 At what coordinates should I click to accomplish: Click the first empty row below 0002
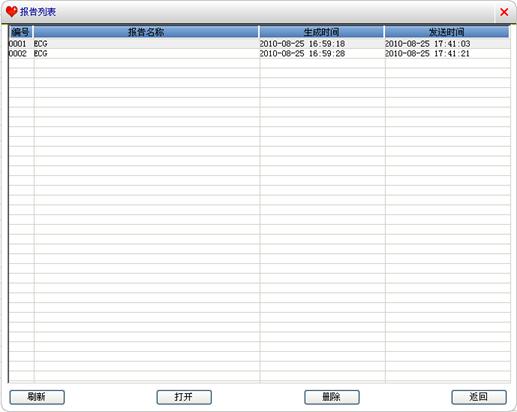point(259,63)
